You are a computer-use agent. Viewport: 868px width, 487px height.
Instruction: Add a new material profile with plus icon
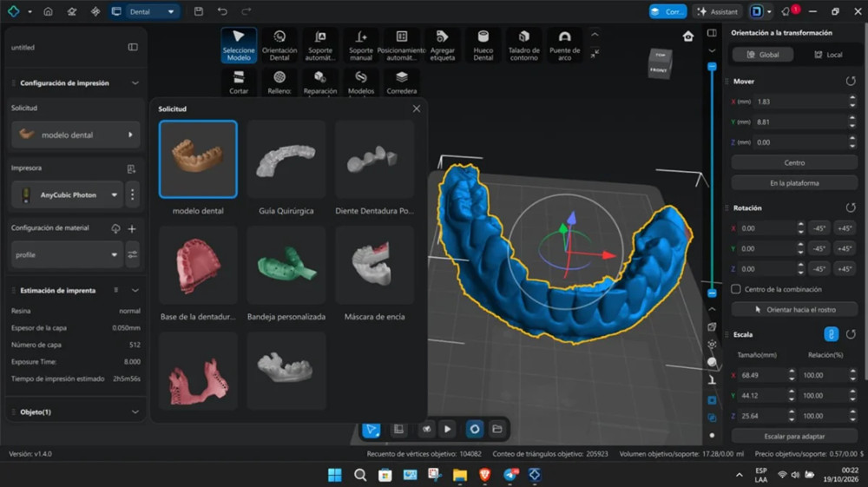pos(132,228)
